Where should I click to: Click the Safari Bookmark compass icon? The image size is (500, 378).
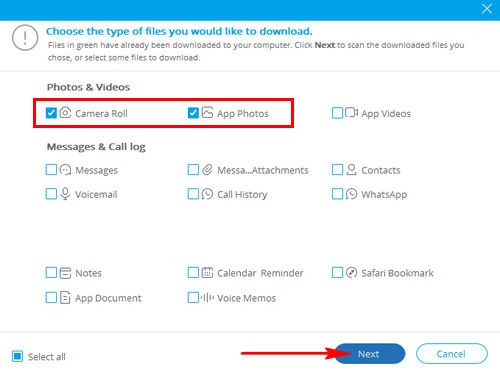tap(351, 273)
